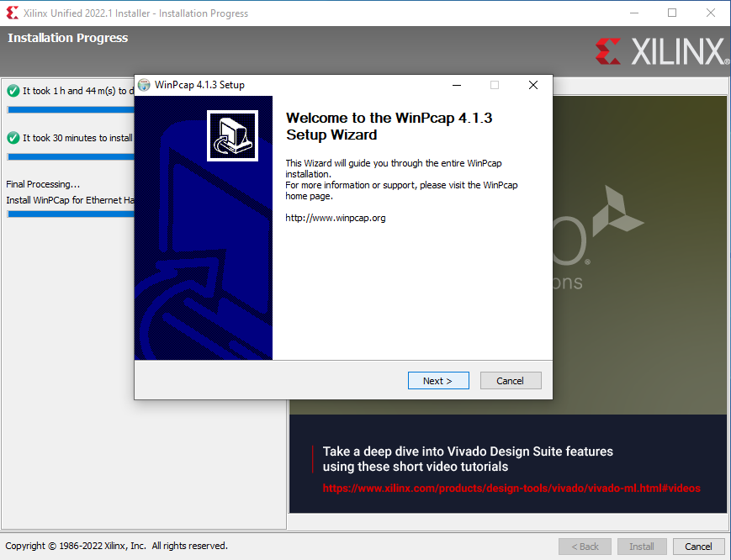Click the WinPcap setup title bar icon
This screenshot has height=560, width=731.
[x=144, y=85]
